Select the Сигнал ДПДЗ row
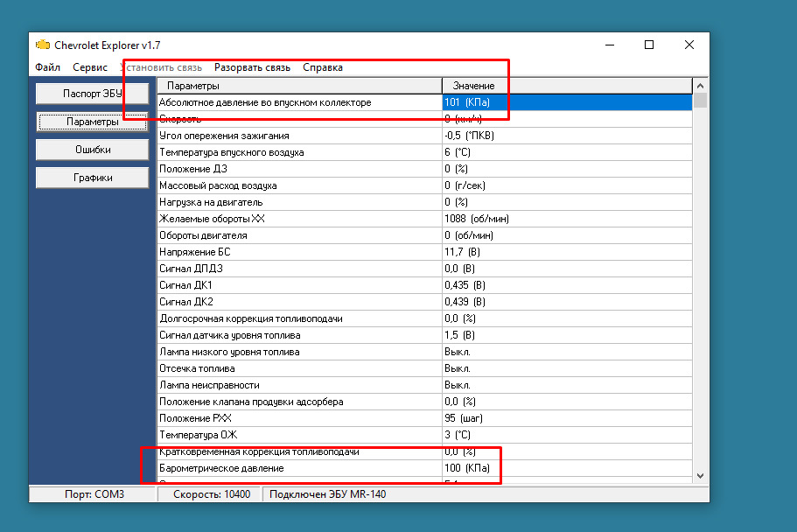The width and height of the screenshot is (797, 532). click(x=424, y=269)
